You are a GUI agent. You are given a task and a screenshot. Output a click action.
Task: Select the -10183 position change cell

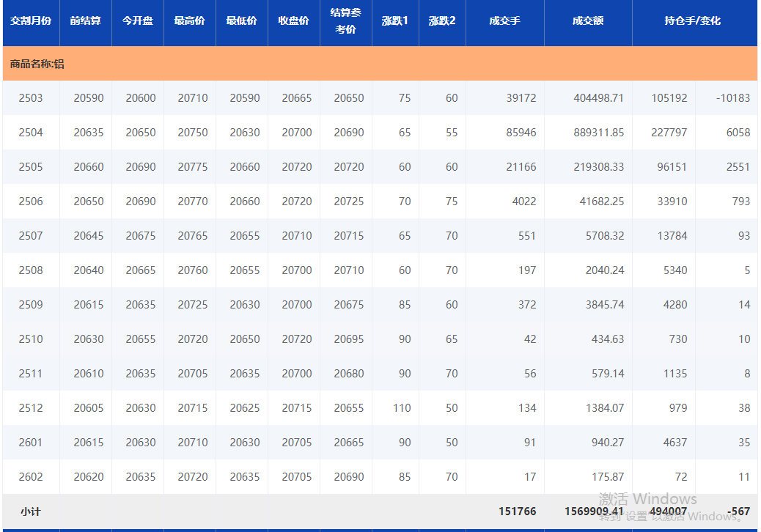(732, 98)
